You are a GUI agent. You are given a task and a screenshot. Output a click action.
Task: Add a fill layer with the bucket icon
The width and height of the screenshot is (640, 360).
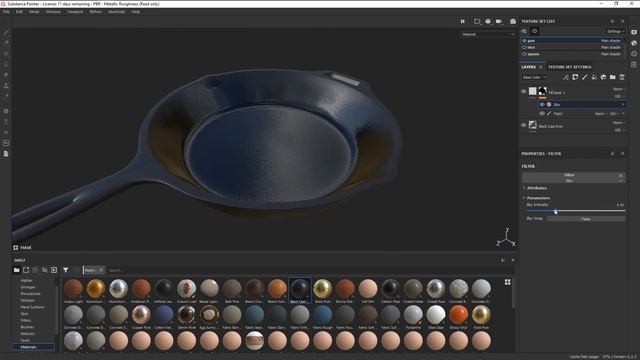(x=594, y=77)
